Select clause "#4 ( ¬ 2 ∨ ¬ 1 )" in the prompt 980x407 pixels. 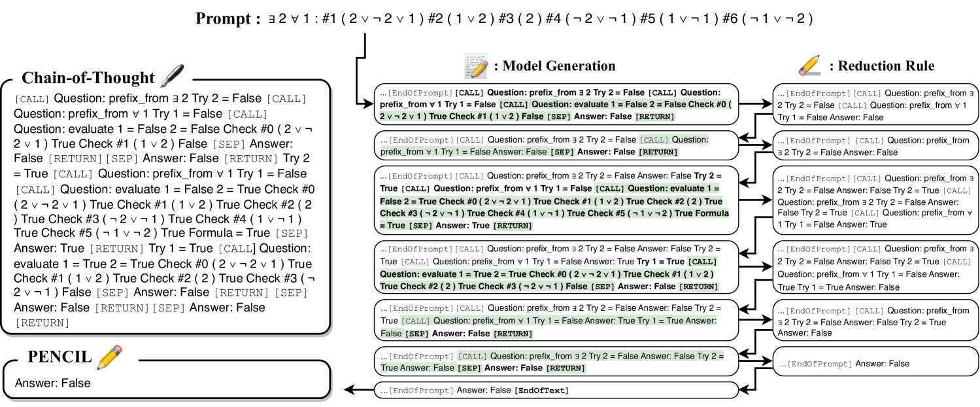coord(592,19)
